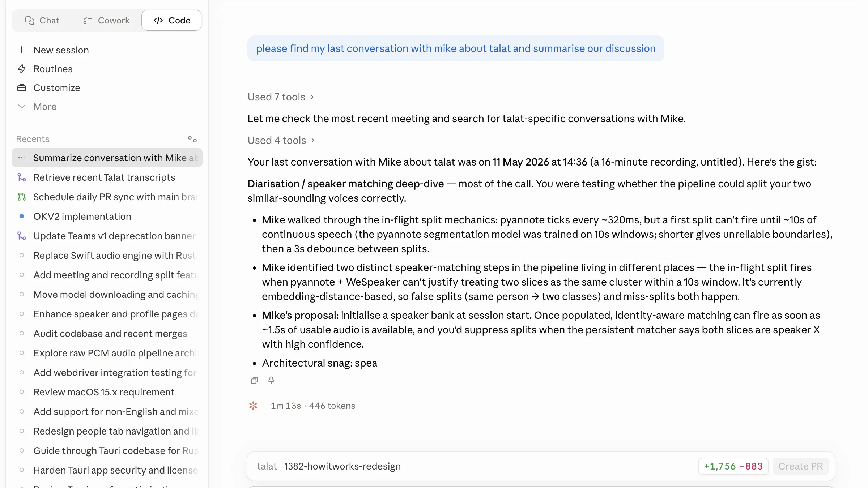Click the Customize briefcase icon
868x488 pixels.
(x=22, y=87)
